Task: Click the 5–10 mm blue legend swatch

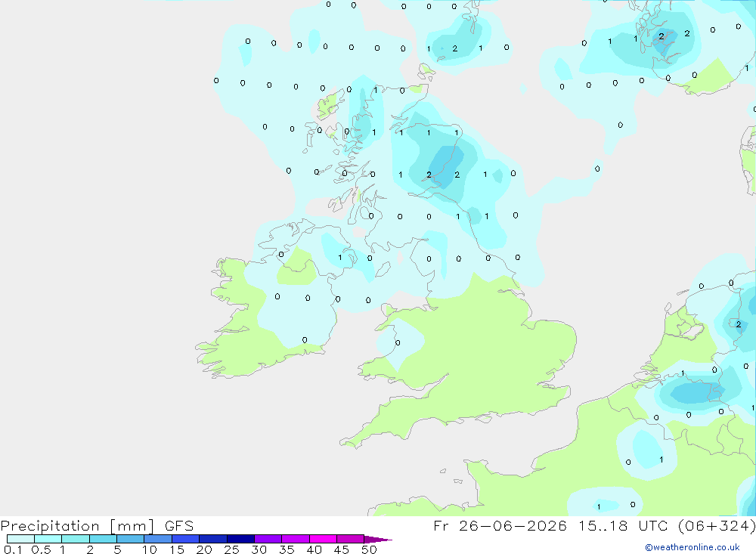Action: (x=130, y=539)
